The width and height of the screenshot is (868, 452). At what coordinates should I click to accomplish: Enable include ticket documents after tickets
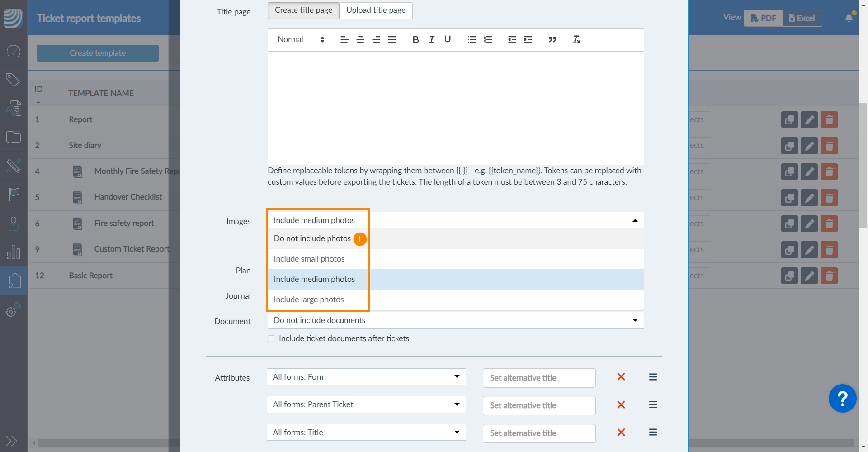[271, 339]
